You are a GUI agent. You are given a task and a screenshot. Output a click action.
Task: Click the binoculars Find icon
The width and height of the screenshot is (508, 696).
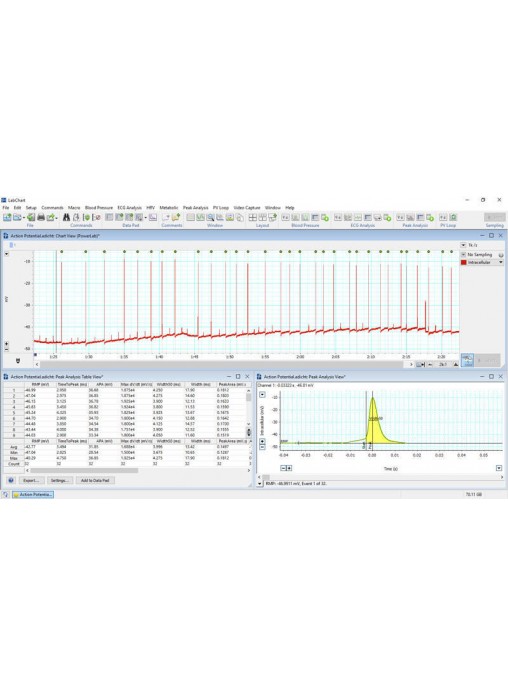click(x=66, y=217)
